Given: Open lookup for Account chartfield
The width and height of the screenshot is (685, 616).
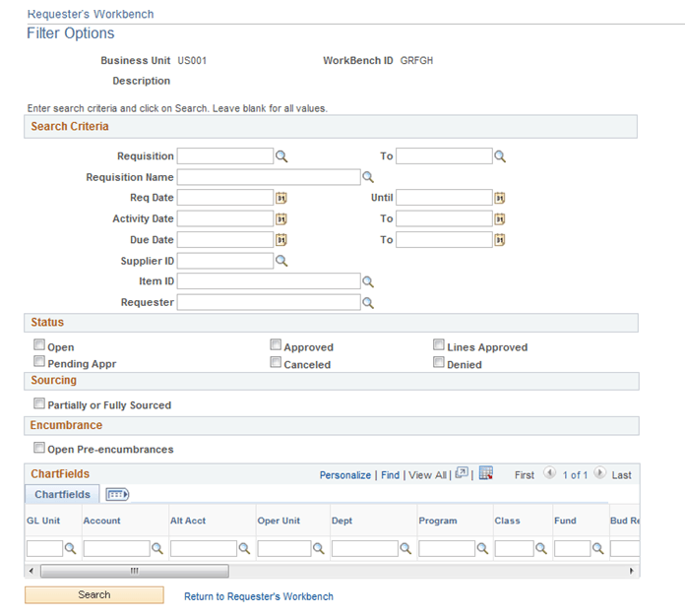Looking at the screenshot, I should click(157, 548).
